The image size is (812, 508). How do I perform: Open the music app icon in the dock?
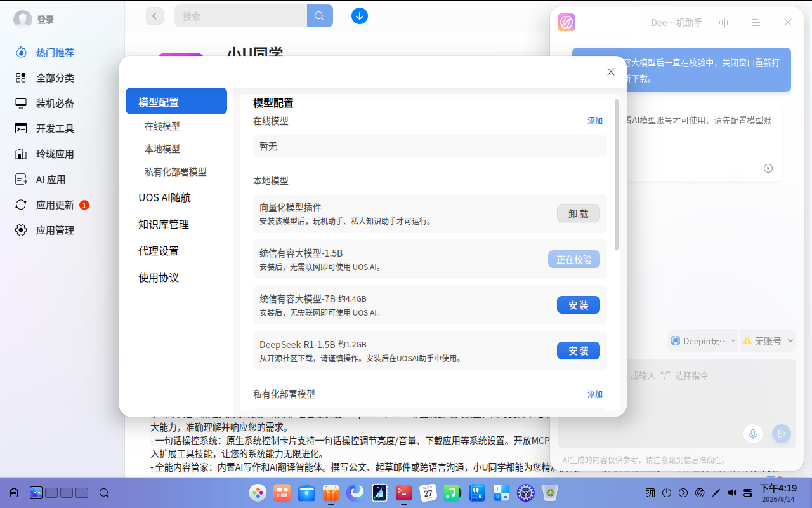click(x=452, y=493)
